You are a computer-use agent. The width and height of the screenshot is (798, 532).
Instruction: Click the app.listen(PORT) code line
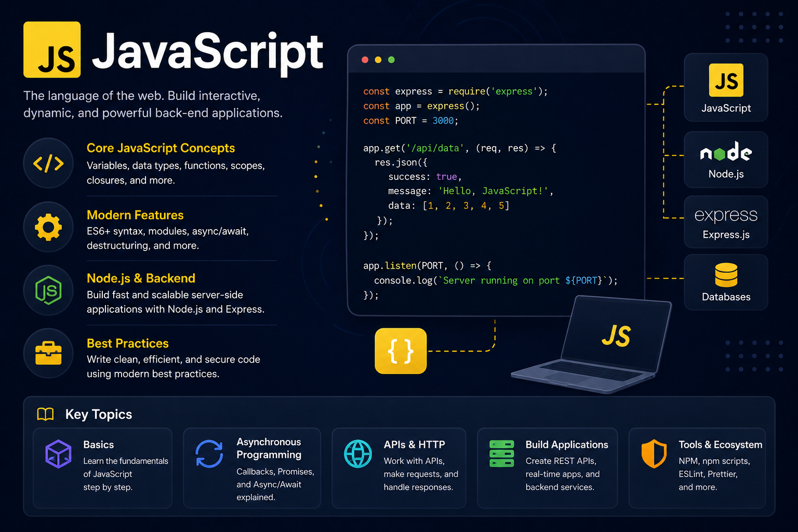click(x=427, y=265)
